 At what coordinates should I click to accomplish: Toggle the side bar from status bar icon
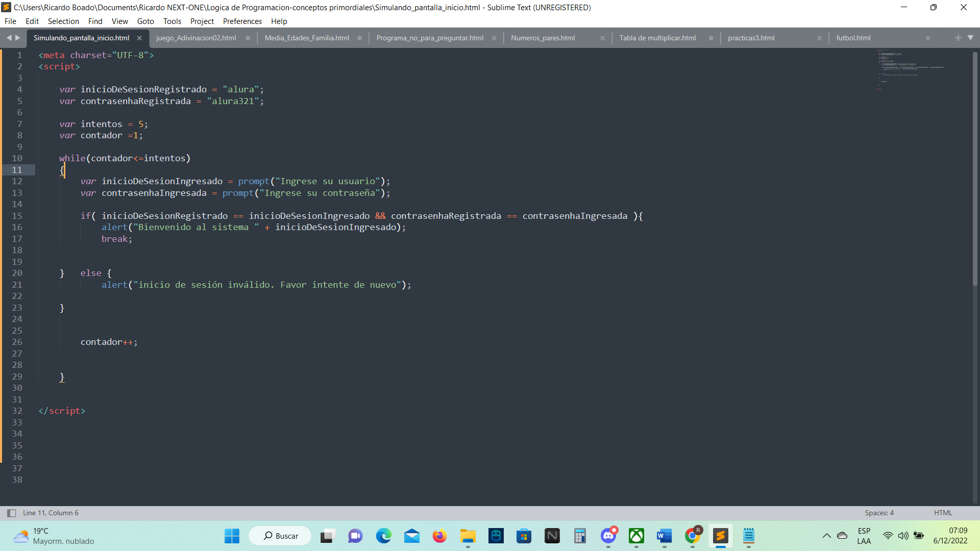[11, 513]
